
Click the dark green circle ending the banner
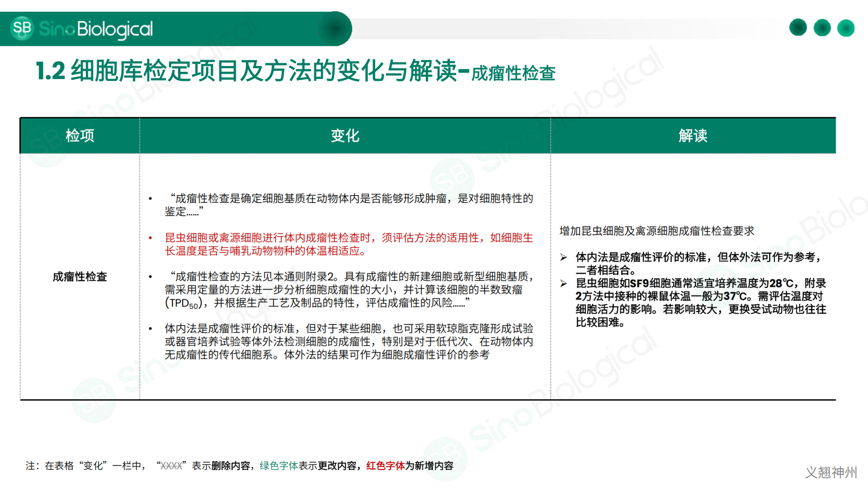[335, 29]
